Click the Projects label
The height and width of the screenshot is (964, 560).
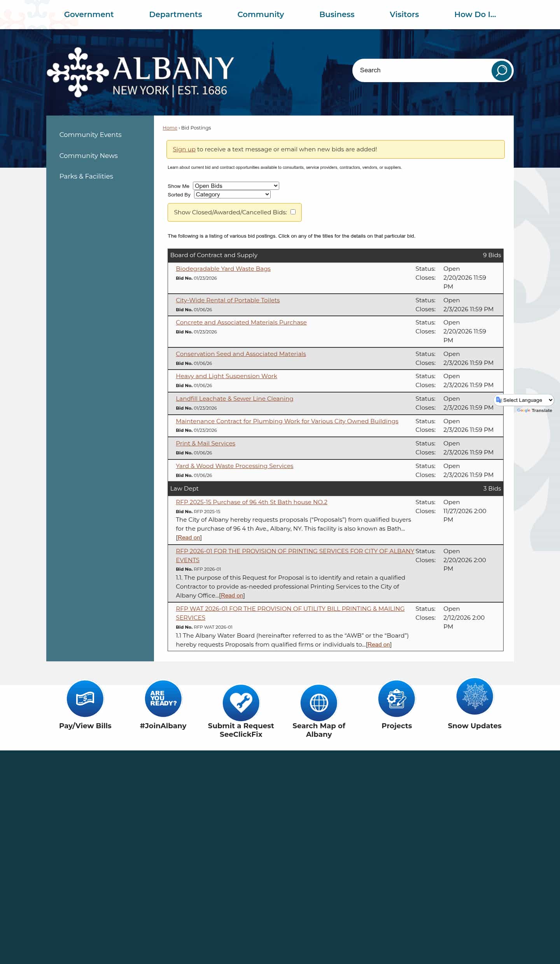[x=397, y=726]
